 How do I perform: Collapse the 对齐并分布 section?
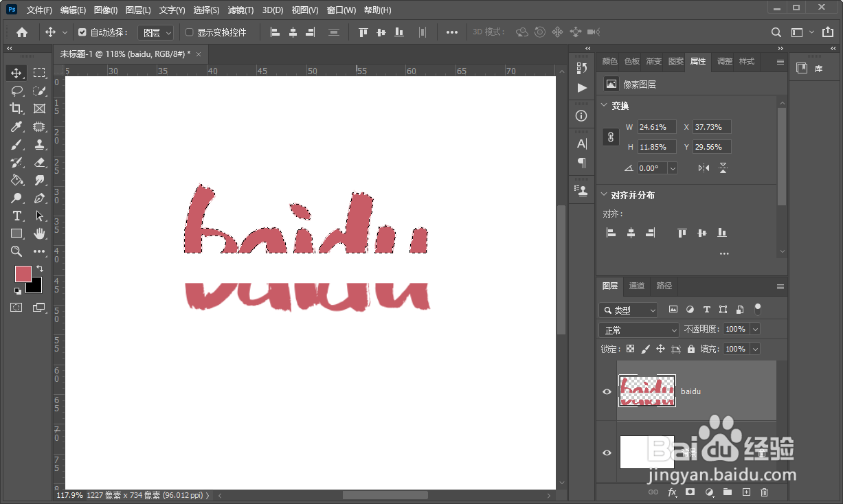tap(604, 195)
